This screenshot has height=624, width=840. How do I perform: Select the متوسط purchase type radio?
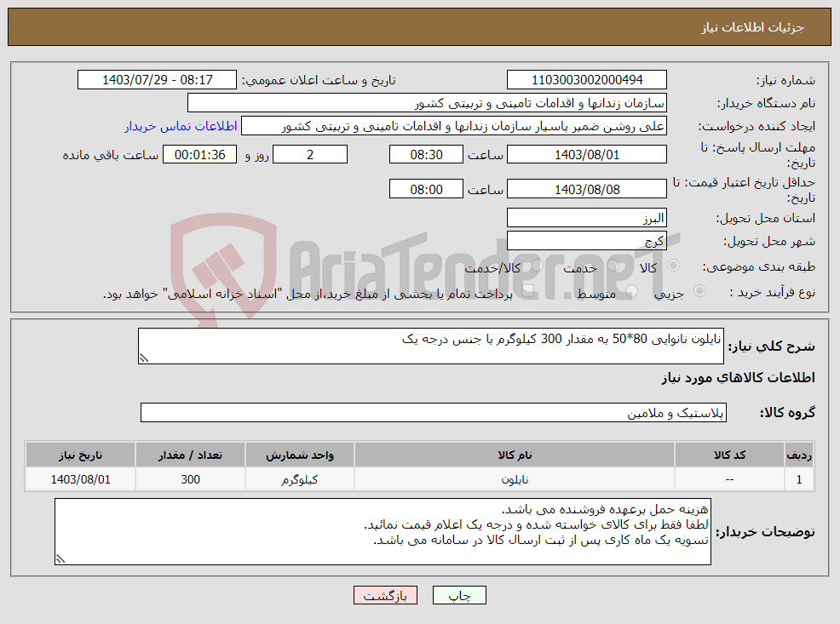tap(631, 291)
